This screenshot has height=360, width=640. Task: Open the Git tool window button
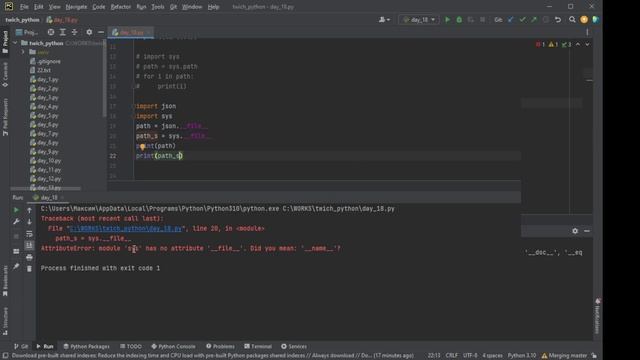tap(21, 346)
